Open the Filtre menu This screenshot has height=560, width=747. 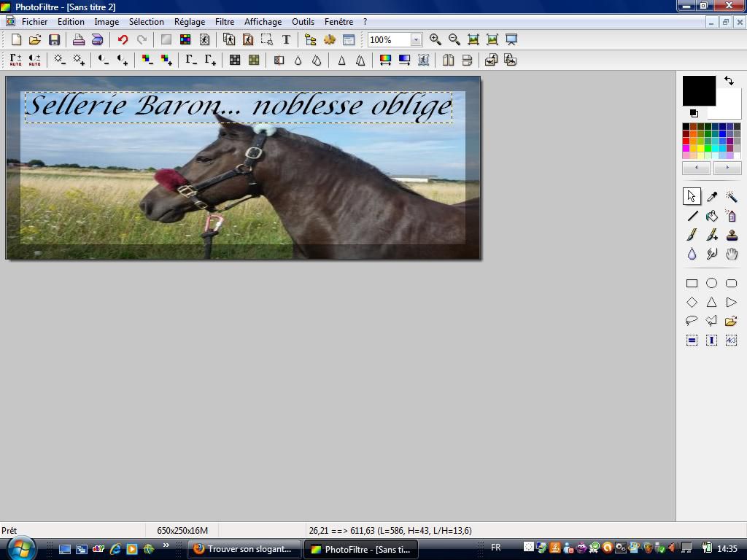pos(224,22)
